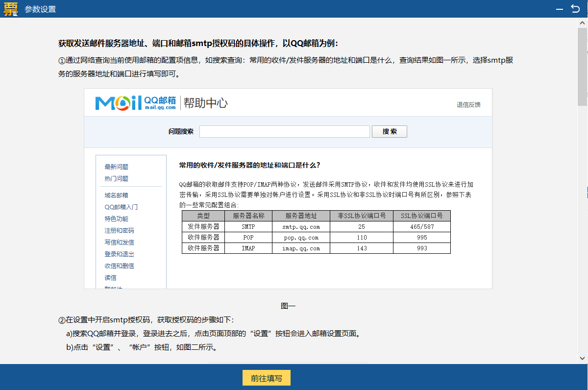The width and height of the screenshot is (588, 390).
Task: Open the 退信反馈 link
Action: [x=468, y=104]
